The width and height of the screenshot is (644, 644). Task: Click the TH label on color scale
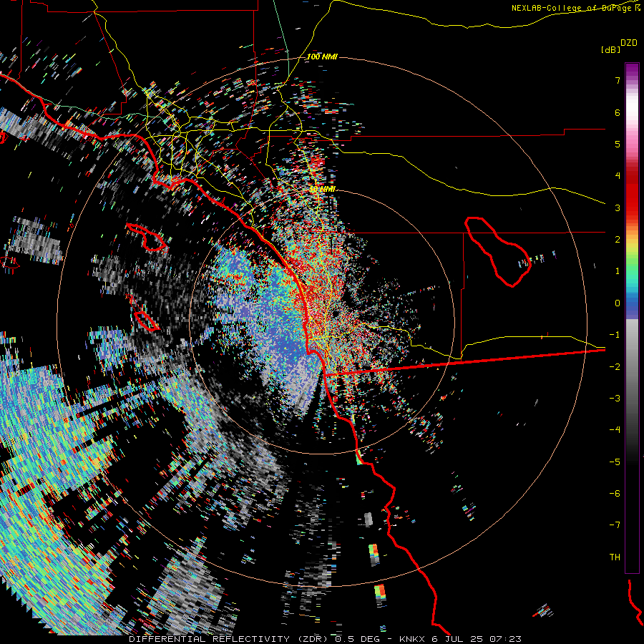(615, 557)
